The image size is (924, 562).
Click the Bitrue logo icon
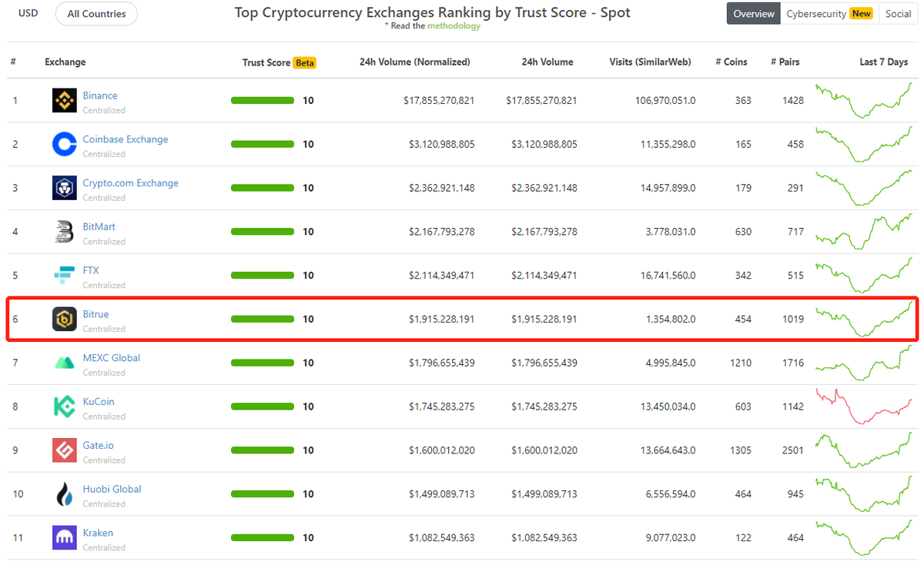(x=64, y=319)
